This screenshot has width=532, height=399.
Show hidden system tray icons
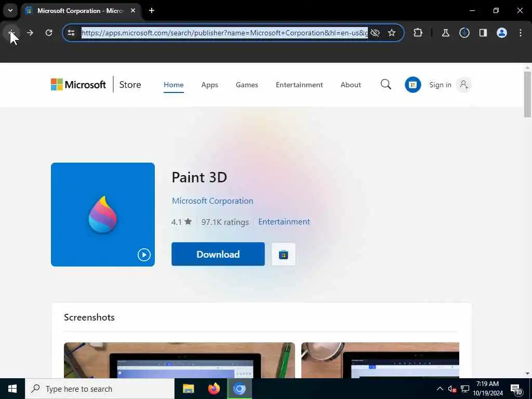coord(440,389)
